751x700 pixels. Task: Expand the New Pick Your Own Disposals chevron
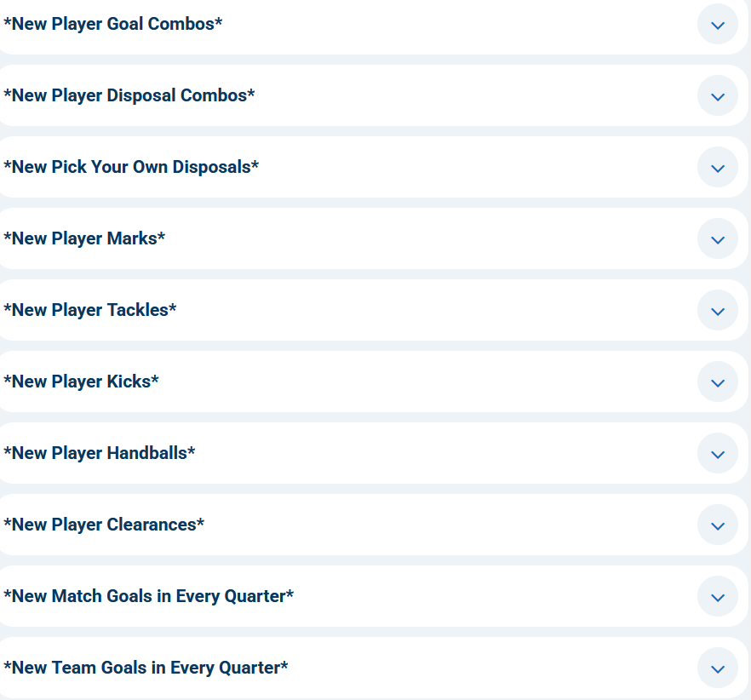click(x=718, y=167)
